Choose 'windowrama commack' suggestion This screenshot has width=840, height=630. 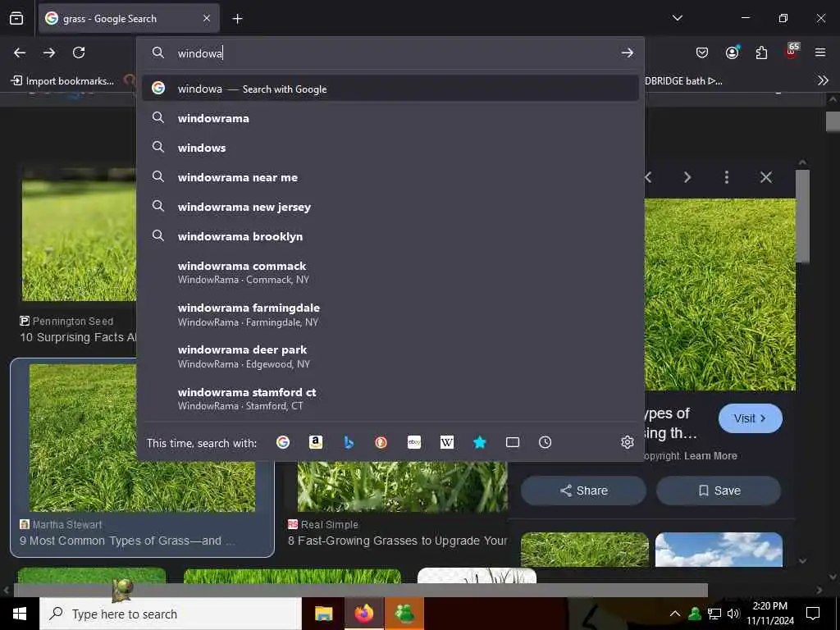pos(390,272)
